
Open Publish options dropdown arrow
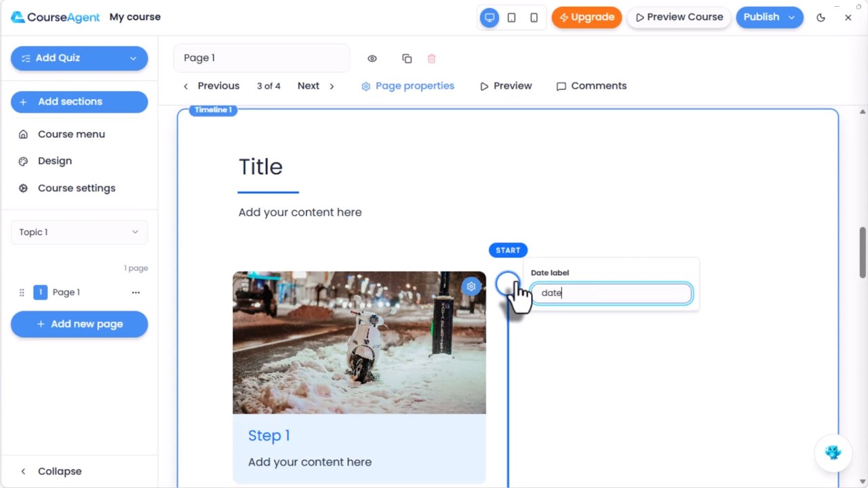[791, 18]
